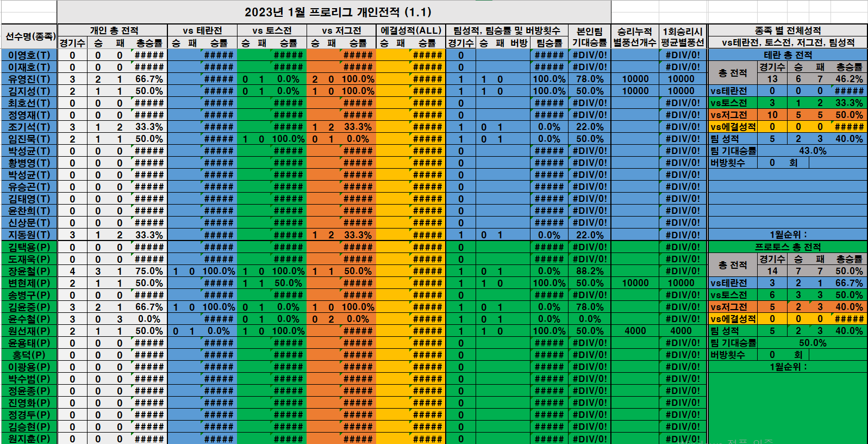Select player cell 김택용(P)
Viewport: 868px width, 444px height.
coord(29,247)
